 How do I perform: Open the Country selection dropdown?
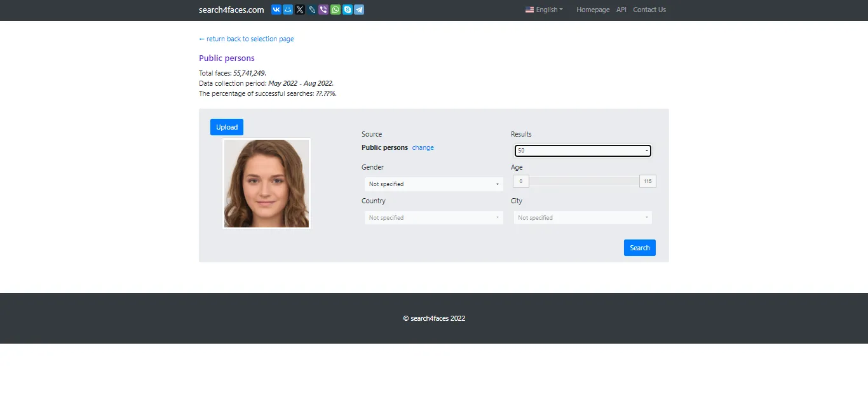tap(433, 217)
